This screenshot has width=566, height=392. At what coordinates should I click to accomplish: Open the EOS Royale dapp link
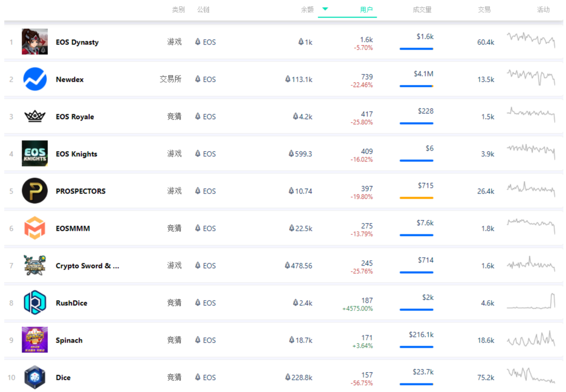tap(75, 117)
